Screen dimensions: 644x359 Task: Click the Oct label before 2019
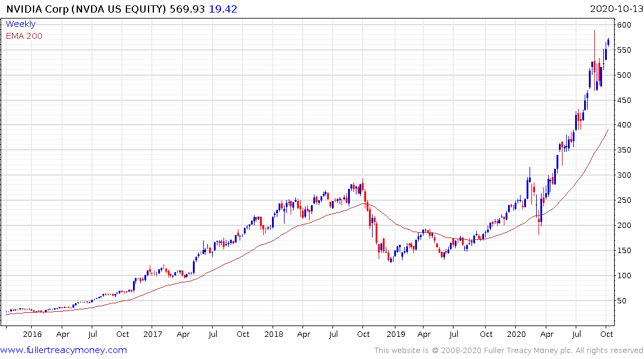pyautogui.click(x=363, y=334)
